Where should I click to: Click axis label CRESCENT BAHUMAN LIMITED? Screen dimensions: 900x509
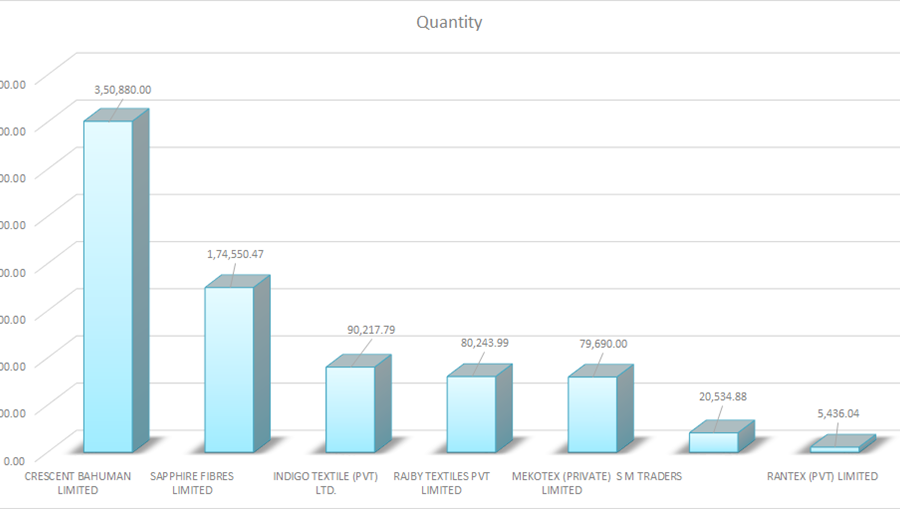(x=77, y=483)
